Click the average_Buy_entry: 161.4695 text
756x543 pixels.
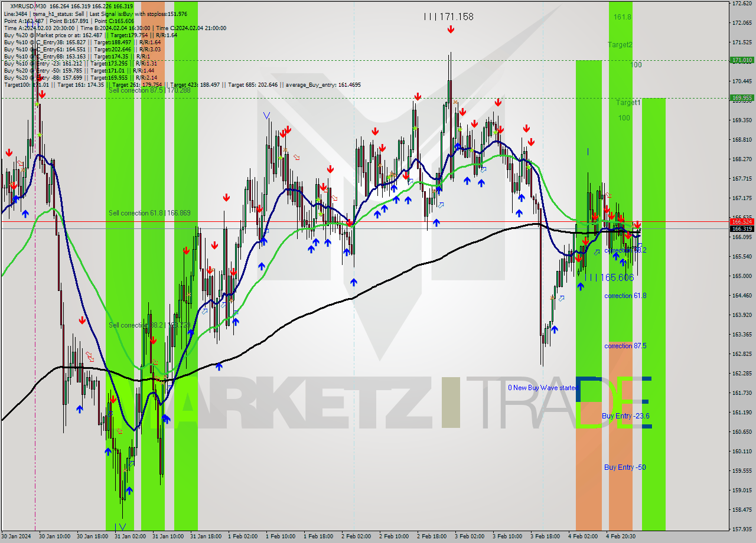tap(323, 84)
